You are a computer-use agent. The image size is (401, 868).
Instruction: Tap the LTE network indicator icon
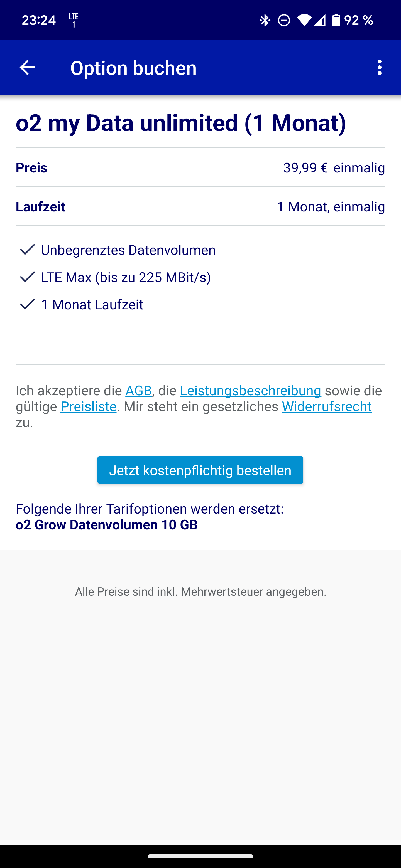(74, 20)
